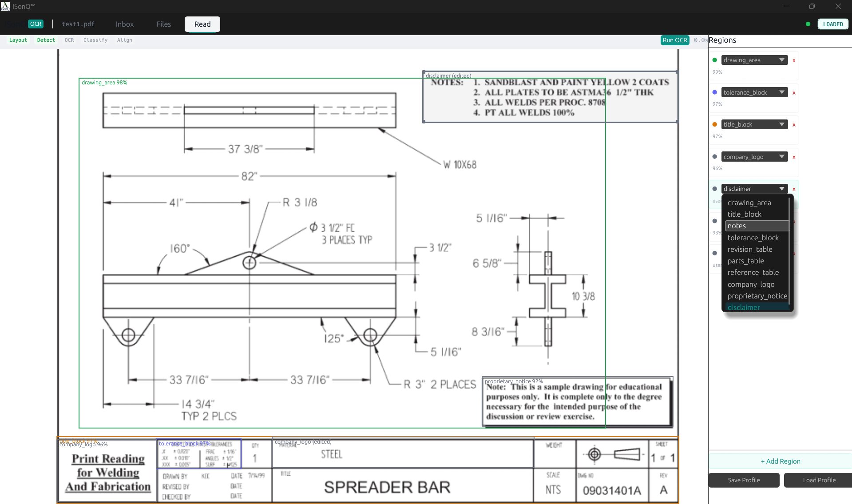Click the Save Profile button
Image resolution: width=852 pixels, height=504 pixels.
click(744, 480)
